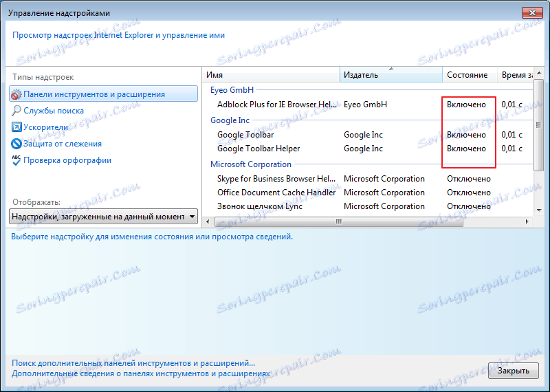Sort by the 'Состояние' column header
Image resolution: width=550 pixels, height=392 pixels.
[470, 75]
